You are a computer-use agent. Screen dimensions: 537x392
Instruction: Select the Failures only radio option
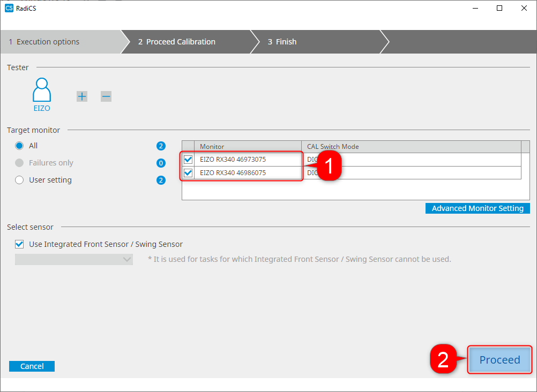pos(19,163)
